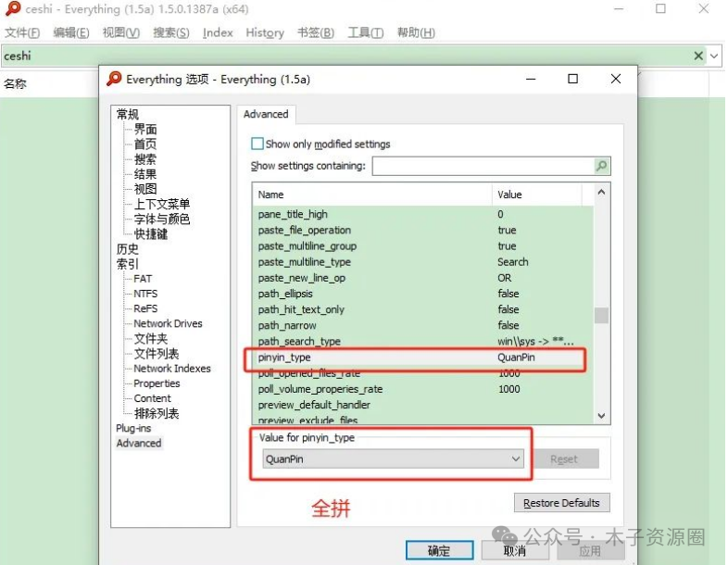Open the 搜索(S) menu

click(x=170, y=32)
